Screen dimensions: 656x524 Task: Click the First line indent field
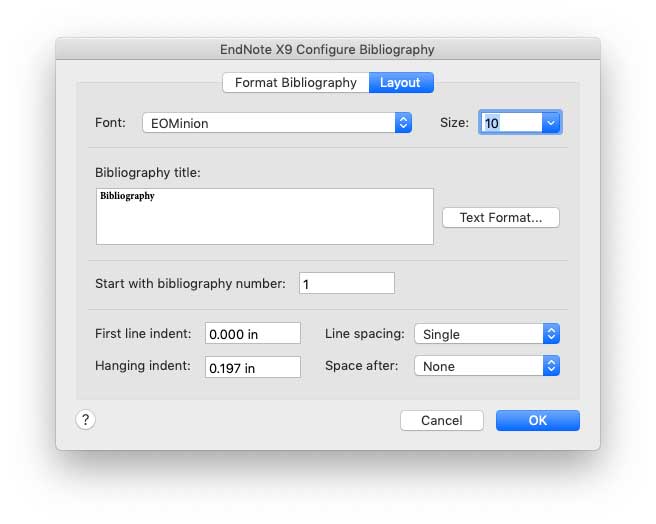(253, 334)
